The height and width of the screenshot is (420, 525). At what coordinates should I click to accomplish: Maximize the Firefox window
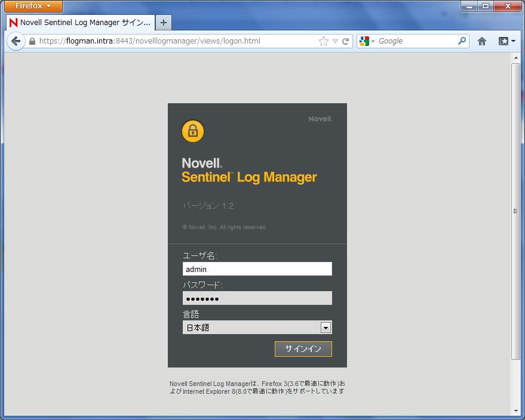point(486,6)
